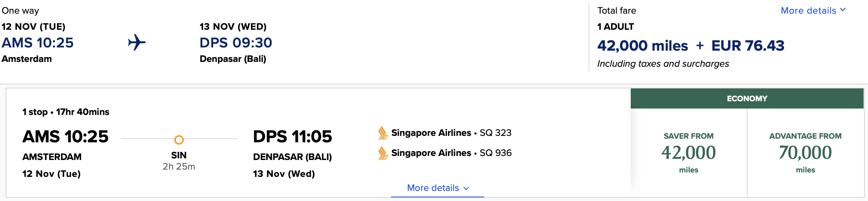Click the Economy cabin header tab
Image resolution: width=868 pixels, height=201 pixels.
click(x=747, y=98)
